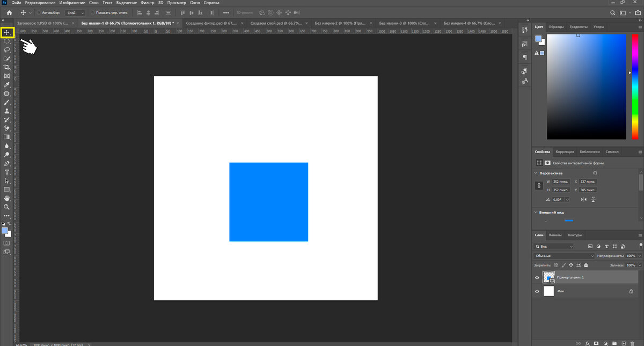
Task: Open the Непрозрачность opacity dropdown arrow
Action: point(639,256)
